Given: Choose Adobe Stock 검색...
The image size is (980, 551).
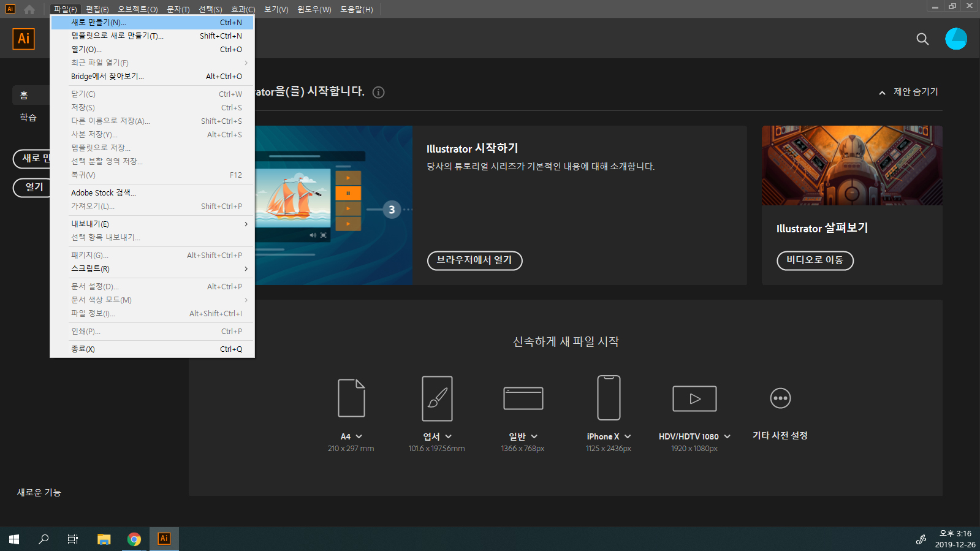Looking at the screenshot, I should click(x=152, y=192).
